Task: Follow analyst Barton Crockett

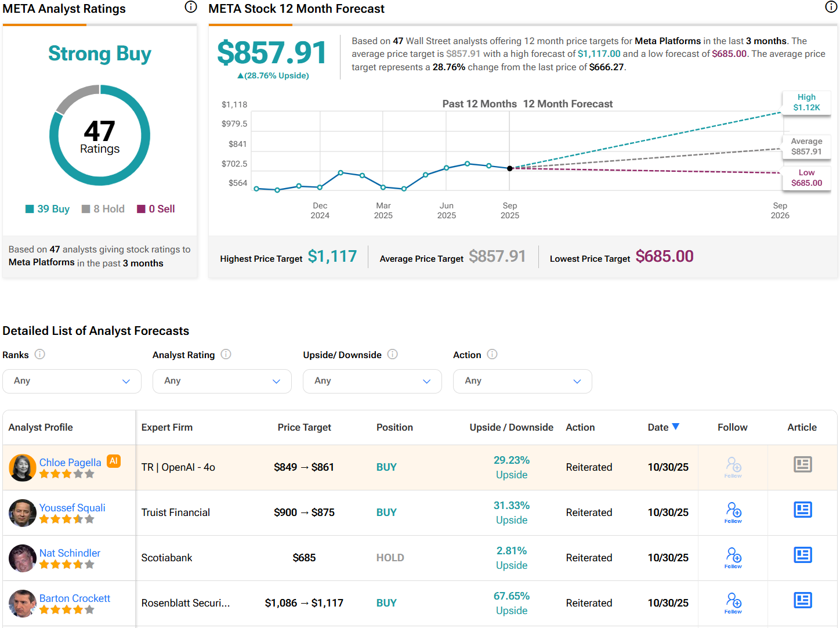Action: point(733,602)
